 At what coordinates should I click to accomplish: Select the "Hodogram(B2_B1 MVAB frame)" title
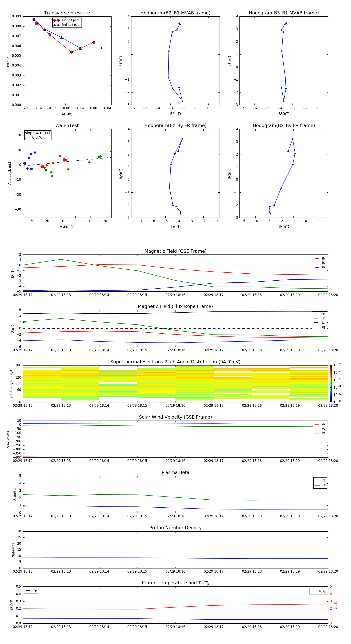tap(175, 13)
